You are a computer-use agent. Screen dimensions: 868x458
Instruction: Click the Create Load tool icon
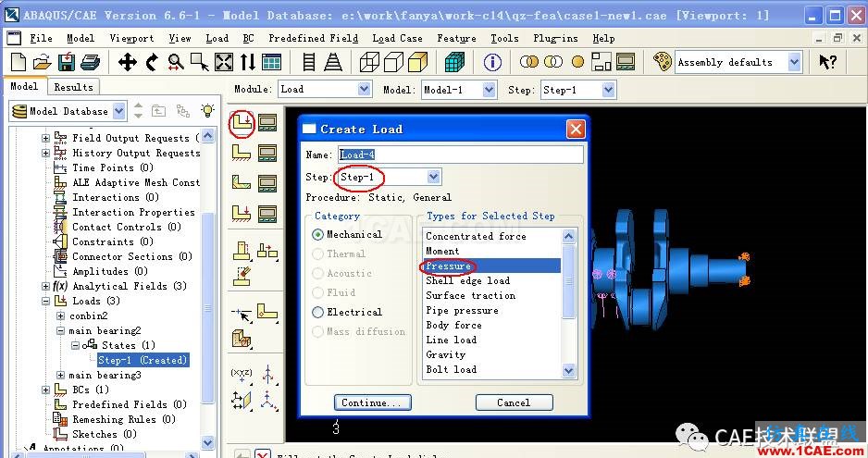242,122
